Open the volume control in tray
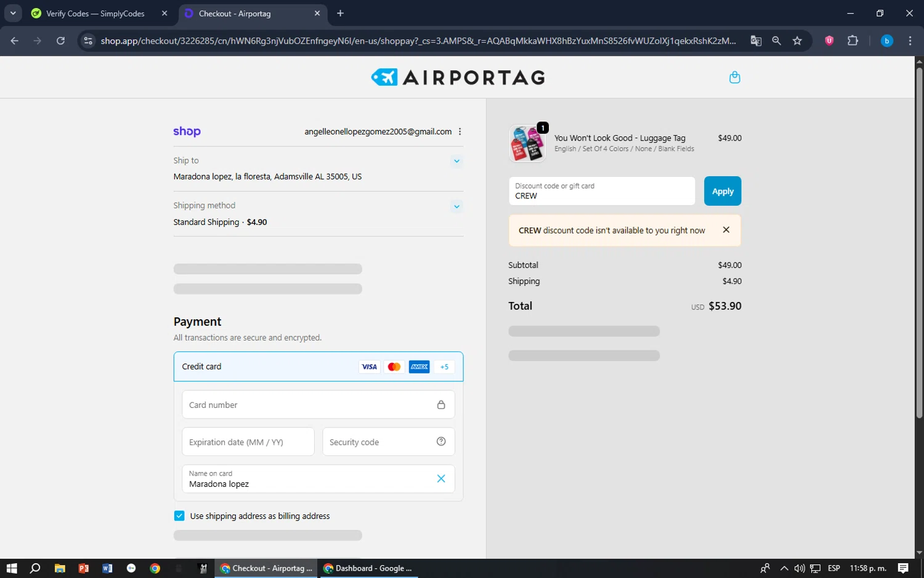Image resolution: width=924 pixels, height=578 pixels. click(x=800, y=568)
